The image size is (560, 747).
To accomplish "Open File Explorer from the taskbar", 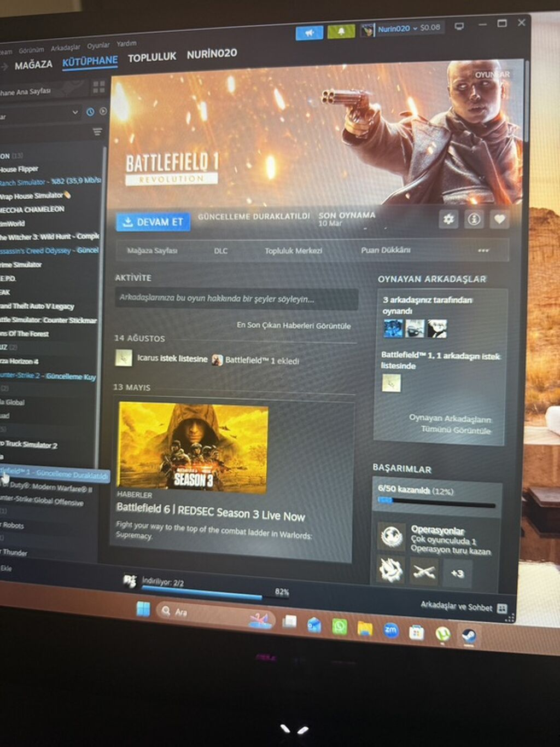I will coord(365,628).
